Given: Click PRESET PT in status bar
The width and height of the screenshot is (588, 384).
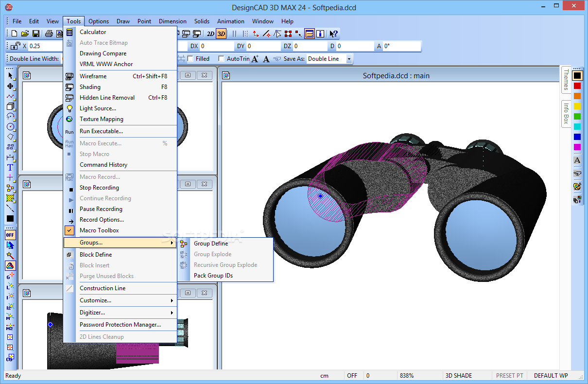Looking at the screenshot, I should click(x=509, y=376).
